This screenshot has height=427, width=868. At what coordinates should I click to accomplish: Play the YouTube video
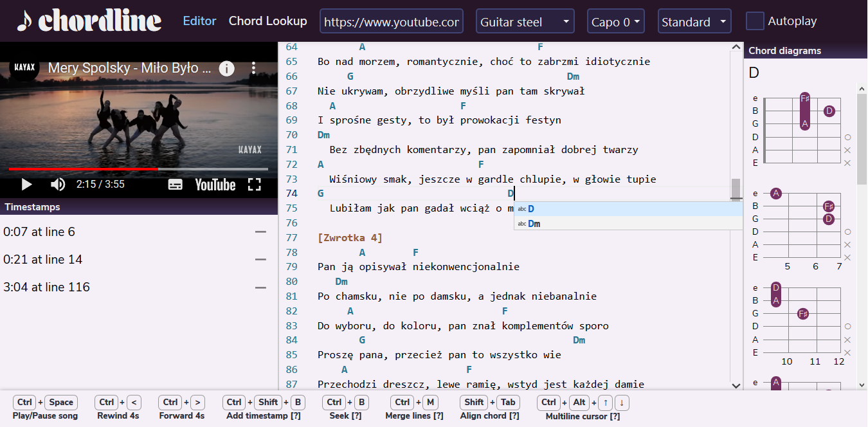[26, 185]
